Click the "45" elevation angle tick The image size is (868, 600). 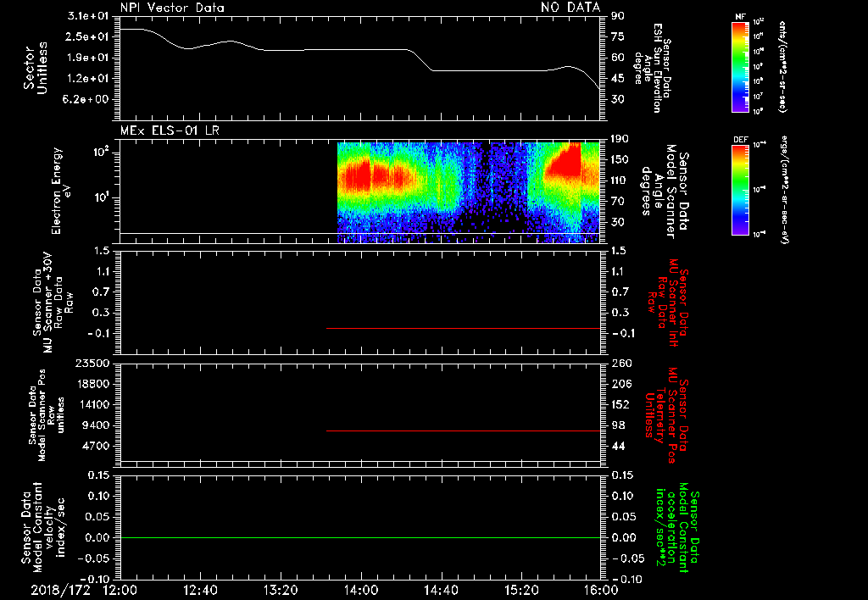tap(618, 79)
